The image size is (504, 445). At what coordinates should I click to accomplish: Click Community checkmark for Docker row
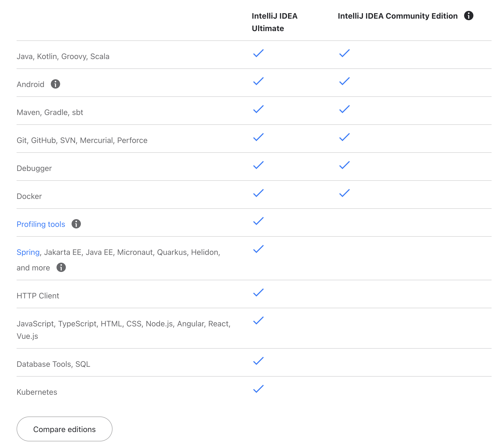tap(344, 193)
